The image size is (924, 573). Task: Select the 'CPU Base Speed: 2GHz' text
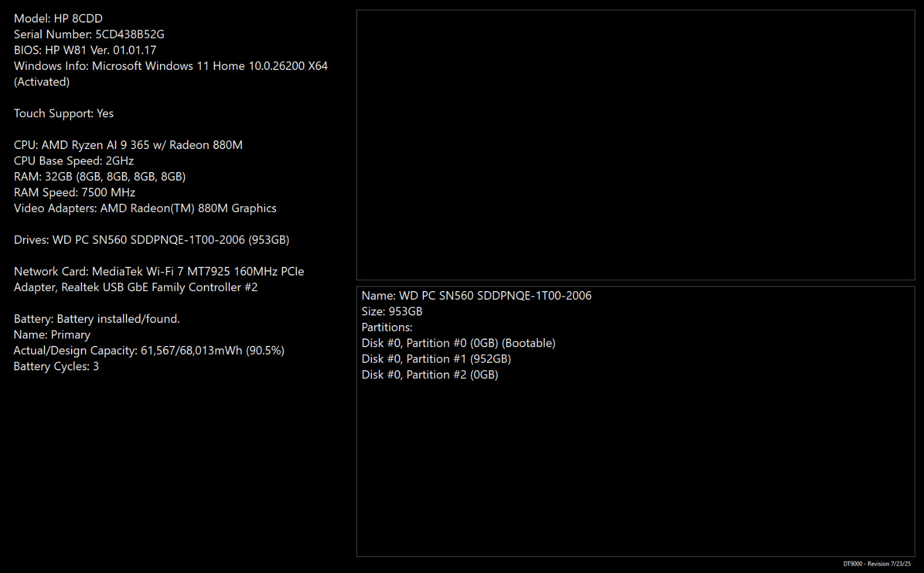[x=74, y=161]
